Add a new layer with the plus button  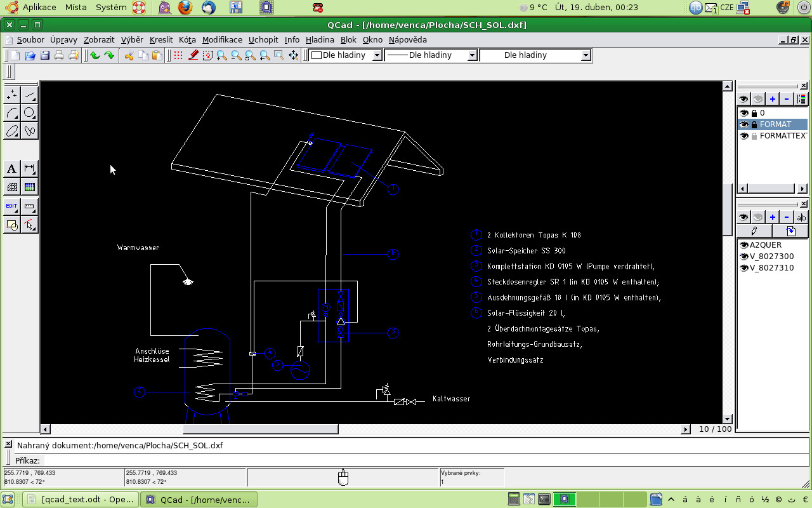772,99
